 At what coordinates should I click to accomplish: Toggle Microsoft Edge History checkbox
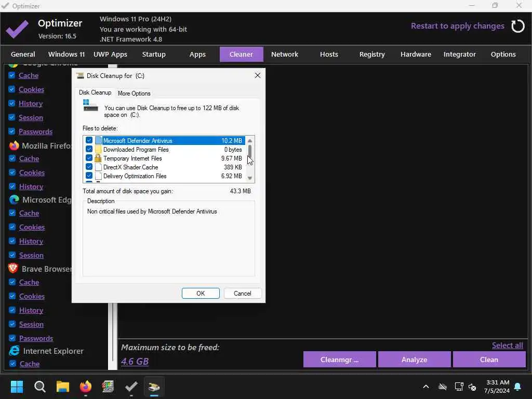tap(12, 241)
